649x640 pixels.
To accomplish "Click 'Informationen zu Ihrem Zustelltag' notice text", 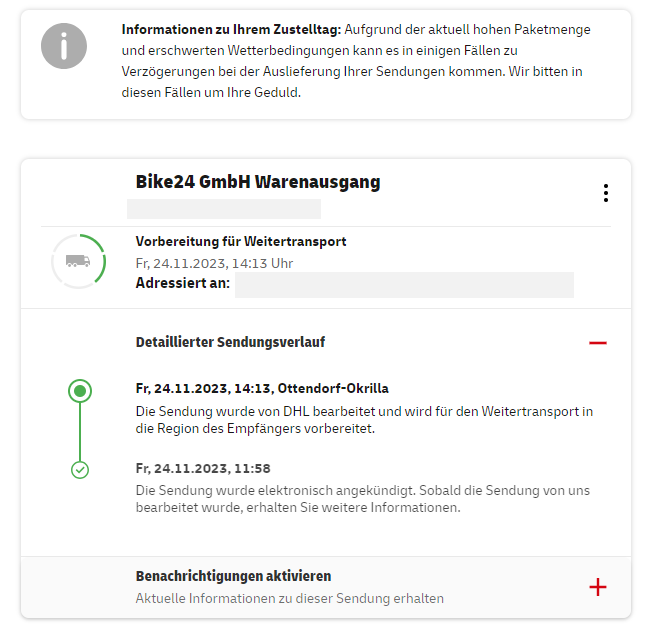I will [232, 30].
